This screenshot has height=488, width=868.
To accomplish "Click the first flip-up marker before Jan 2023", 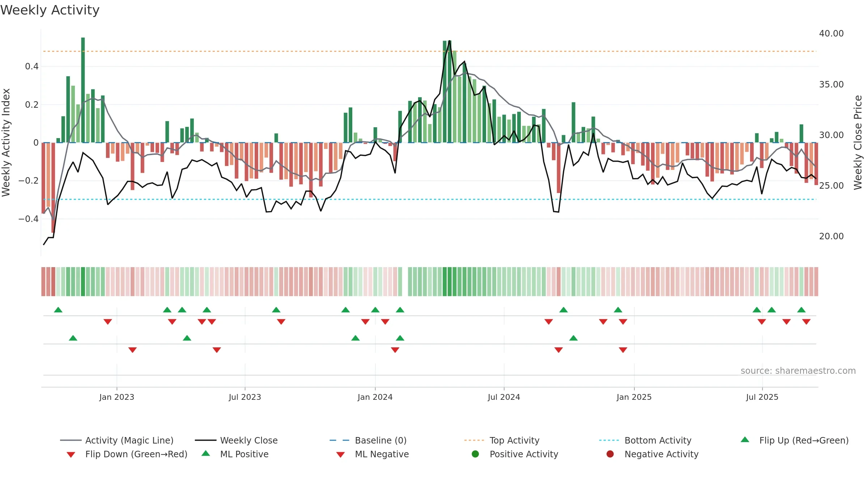I will 58,310.
